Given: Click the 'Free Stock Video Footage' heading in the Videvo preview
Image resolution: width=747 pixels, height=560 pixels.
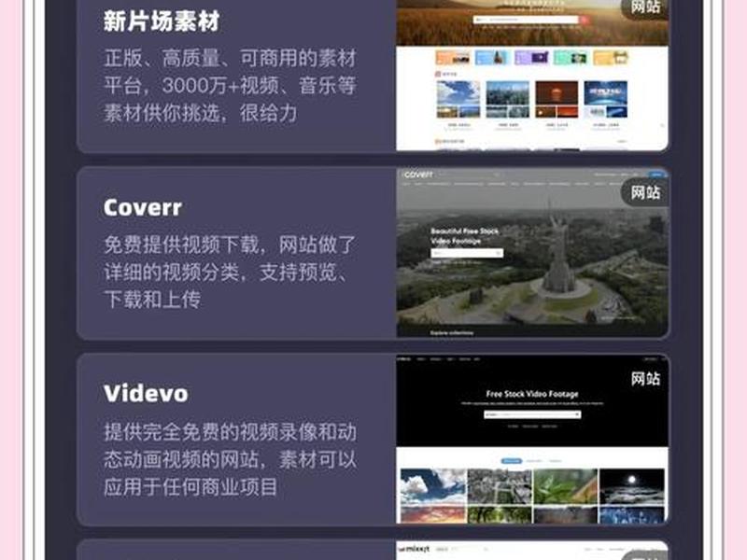Looking at the screenshot, I should click(x=532, y=394).
